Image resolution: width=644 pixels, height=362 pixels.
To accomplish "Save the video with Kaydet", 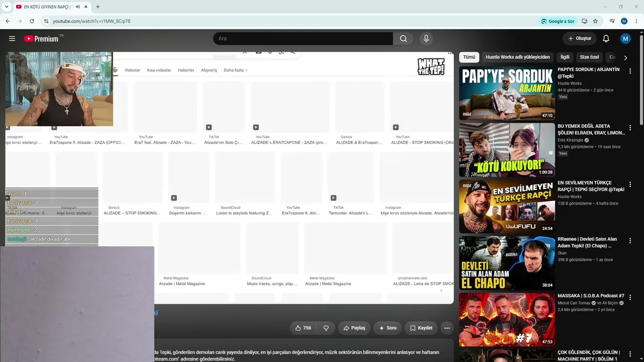I will tap(421, 328).
